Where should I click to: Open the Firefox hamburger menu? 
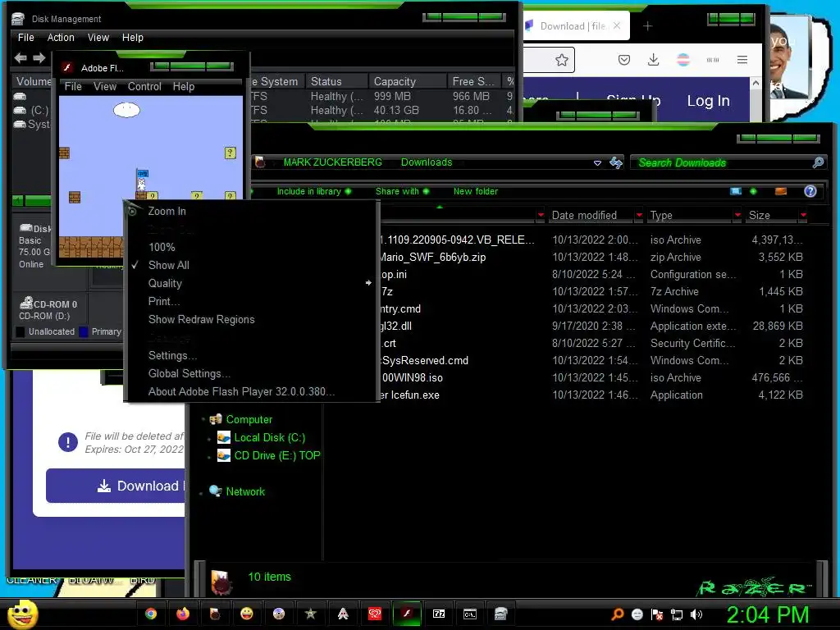point(742,59)
